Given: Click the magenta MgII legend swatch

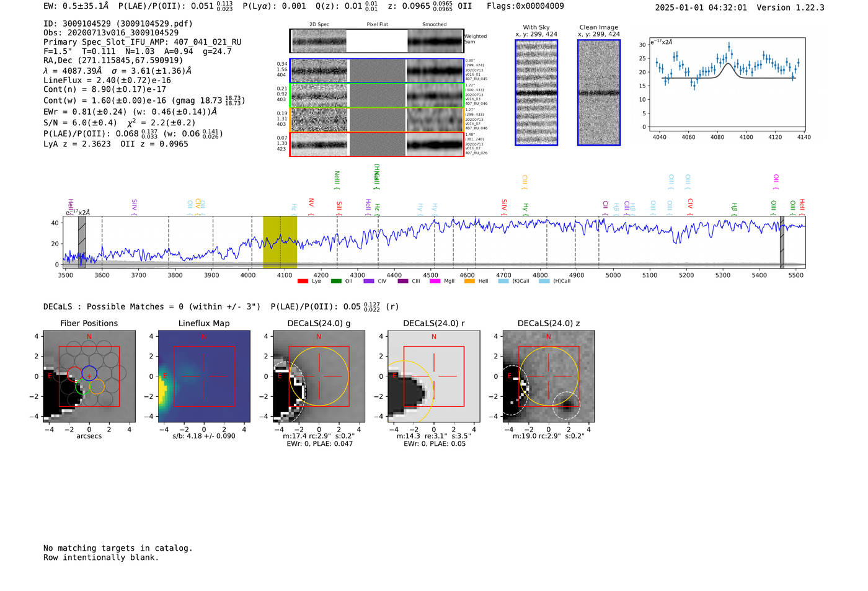Looking at the screenshot, I should pyautogui.click(x=435, y=281).
